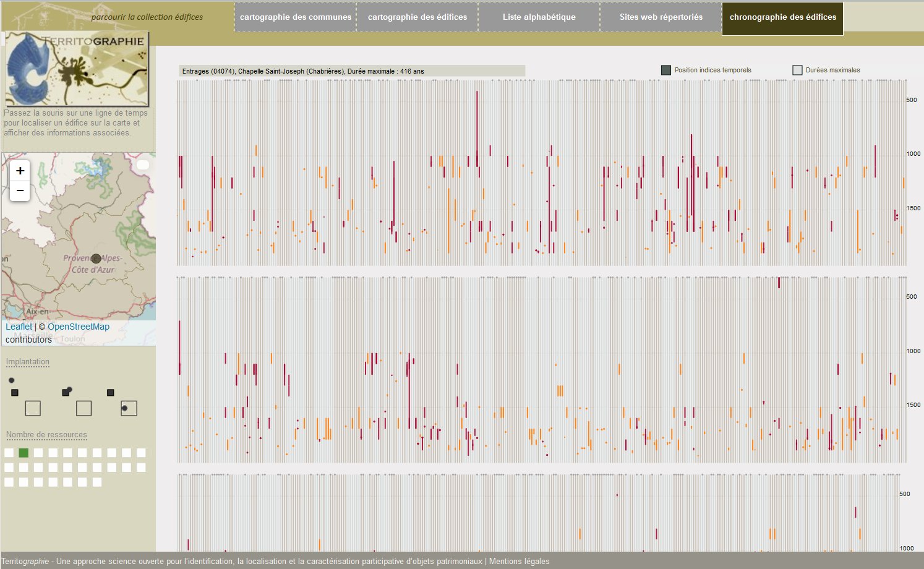The image size is (924, 569).
Task: Open the OpenStreetMap attribution link
Action: tap(79, 327)
